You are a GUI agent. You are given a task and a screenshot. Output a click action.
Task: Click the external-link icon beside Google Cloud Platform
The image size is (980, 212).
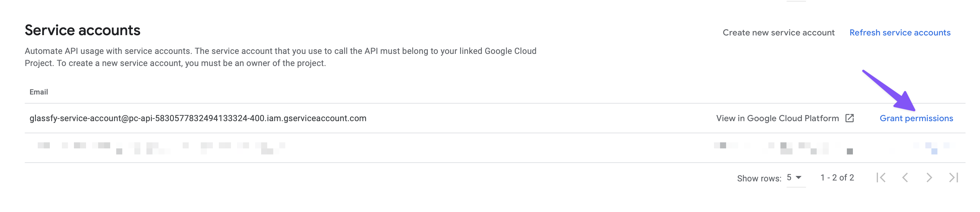click(x=850, y=118)
